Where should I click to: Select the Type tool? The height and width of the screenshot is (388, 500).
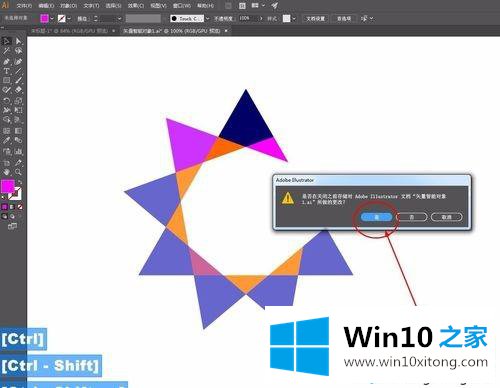click(6, 71)
